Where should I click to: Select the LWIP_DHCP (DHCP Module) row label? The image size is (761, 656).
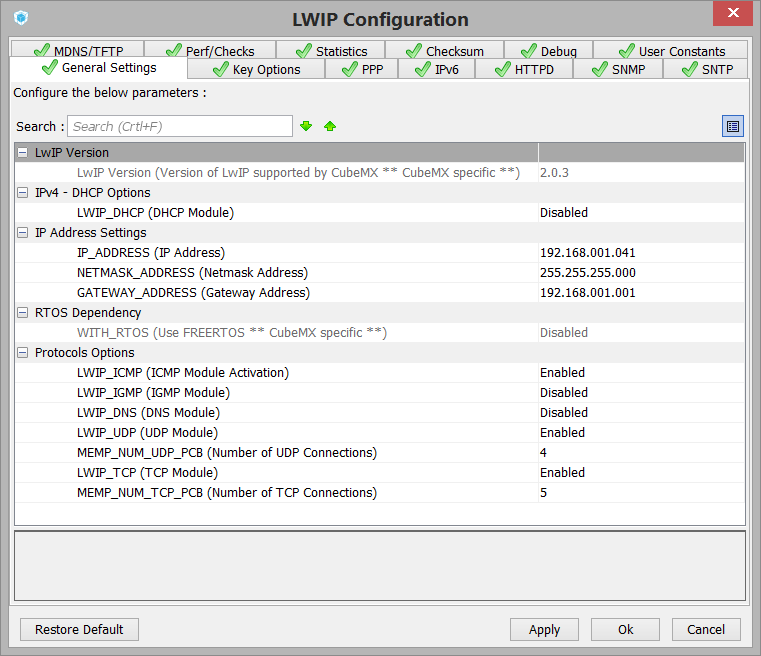pyautogui.click(x=155, y=213)
